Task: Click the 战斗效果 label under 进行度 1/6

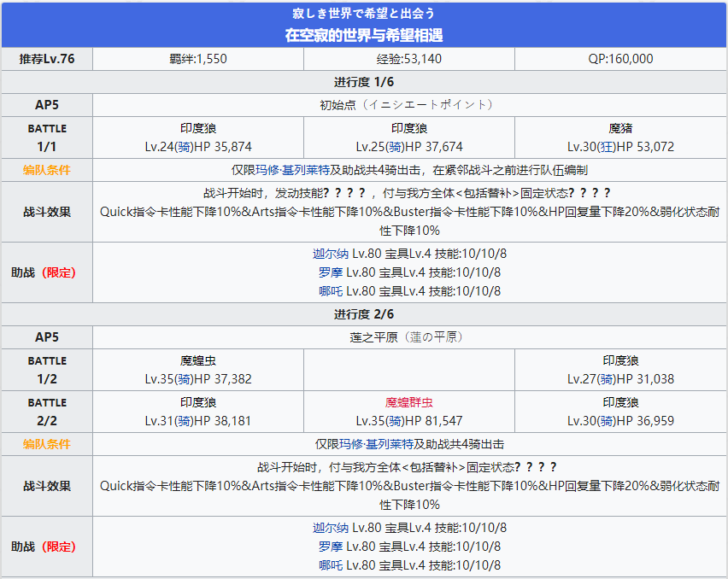Action: [47, 212]
